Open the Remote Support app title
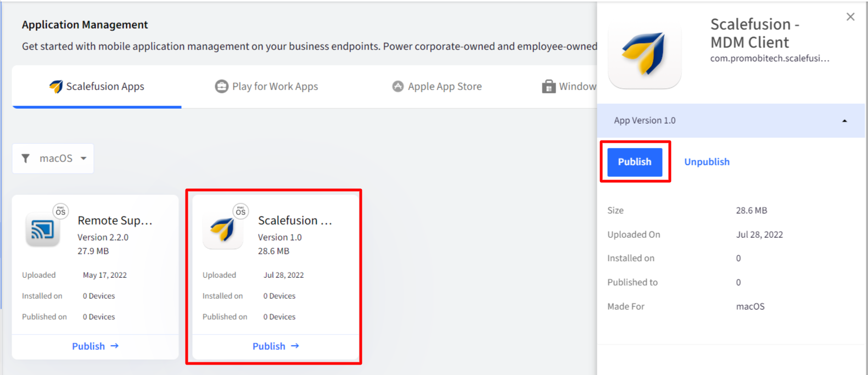868x375 pixels. 115,221
